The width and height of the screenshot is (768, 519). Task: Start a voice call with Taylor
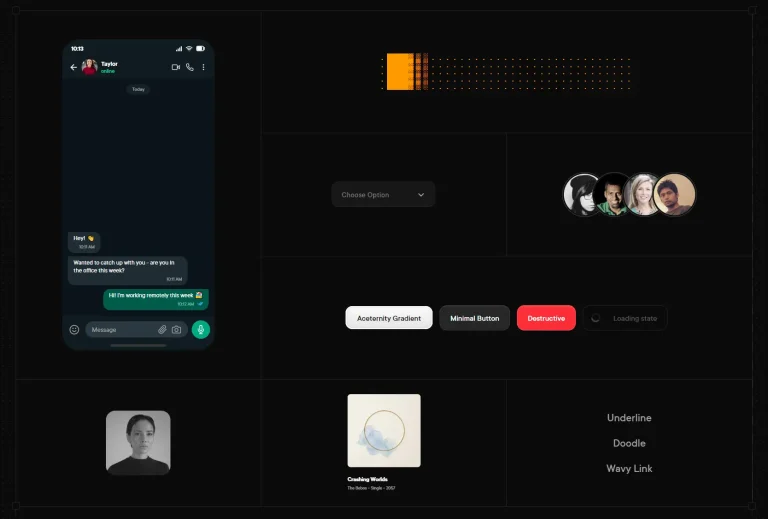(190, 67)
